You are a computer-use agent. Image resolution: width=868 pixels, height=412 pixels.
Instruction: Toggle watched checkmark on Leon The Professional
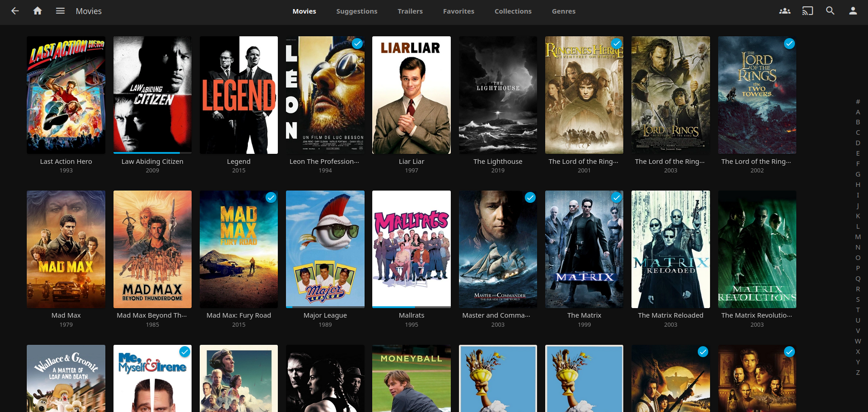(x=357, y=44)
